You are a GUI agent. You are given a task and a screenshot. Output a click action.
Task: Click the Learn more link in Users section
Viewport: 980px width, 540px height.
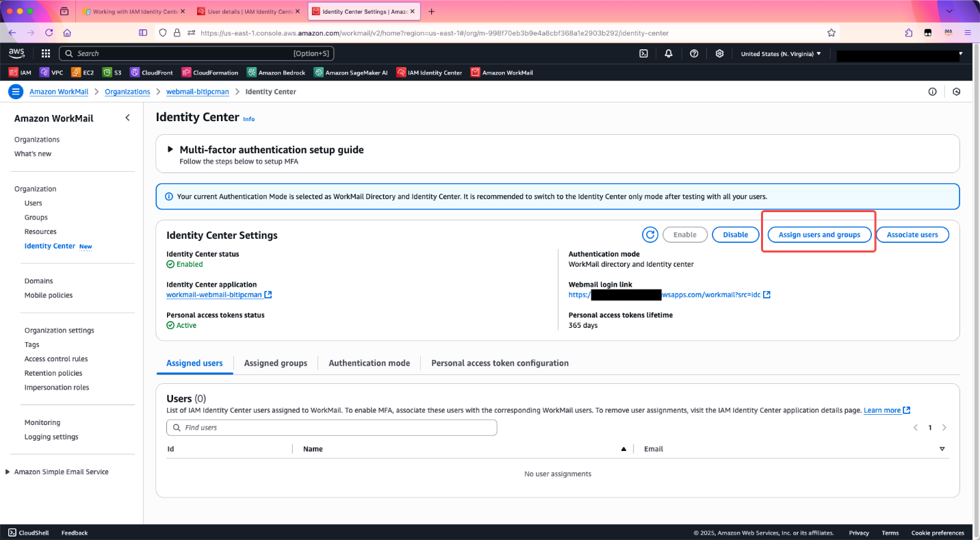(887, 411)
